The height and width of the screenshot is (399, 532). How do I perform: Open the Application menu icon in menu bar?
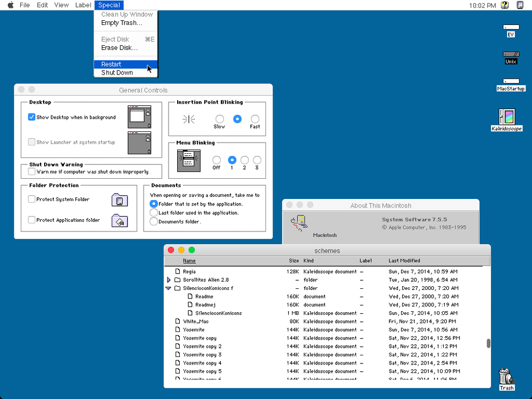click(520, 5)
